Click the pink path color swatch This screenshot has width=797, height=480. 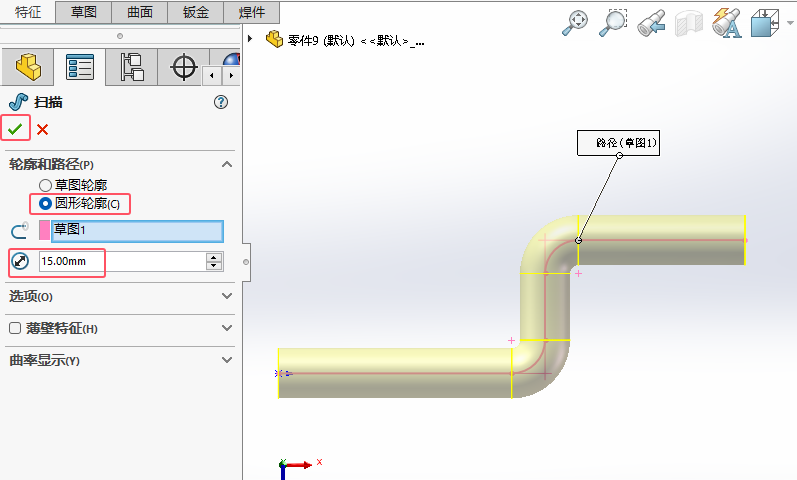point(44,230)
